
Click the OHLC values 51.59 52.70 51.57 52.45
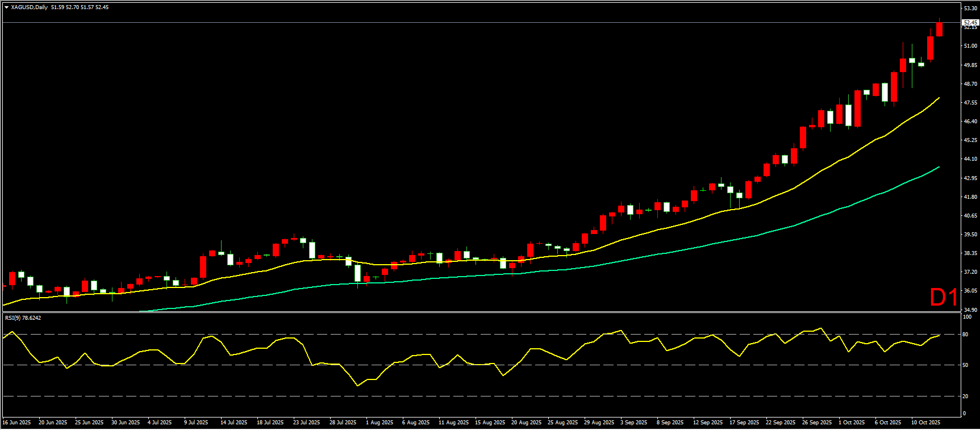click(x=80, y=7)
